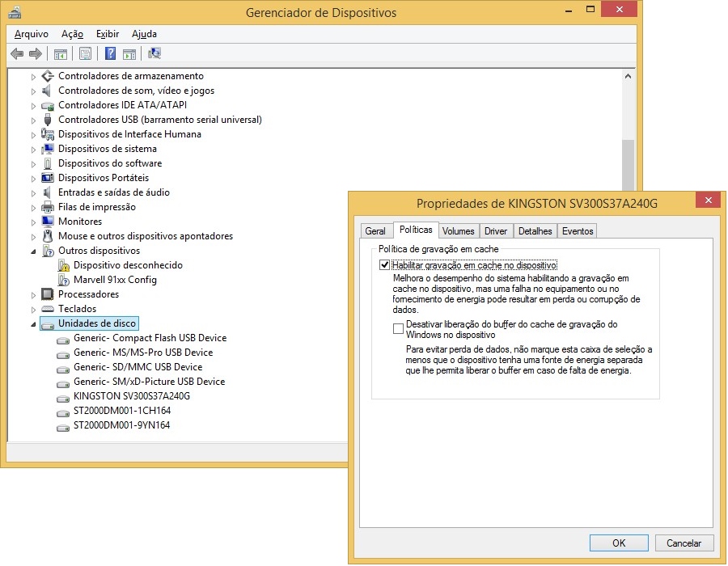Select Generic- Compact Flash USB Device
Screen dimensions: 728x566
pos(150,338)
